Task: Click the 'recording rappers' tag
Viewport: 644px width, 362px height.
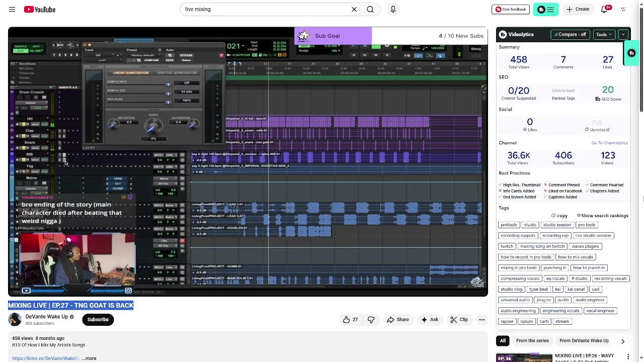Action: click(x=518, y=236)
